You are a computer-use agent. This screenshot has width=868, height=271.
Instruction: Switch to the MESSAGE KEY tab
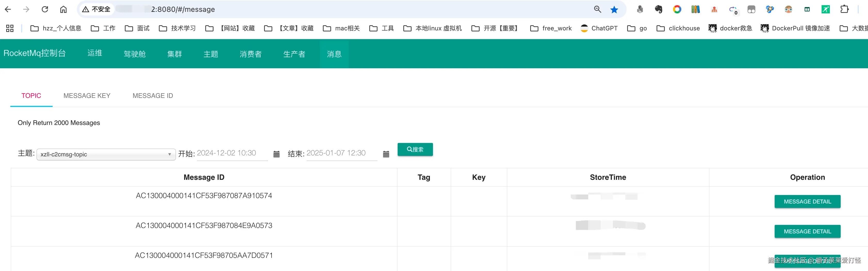coord(87,96)
